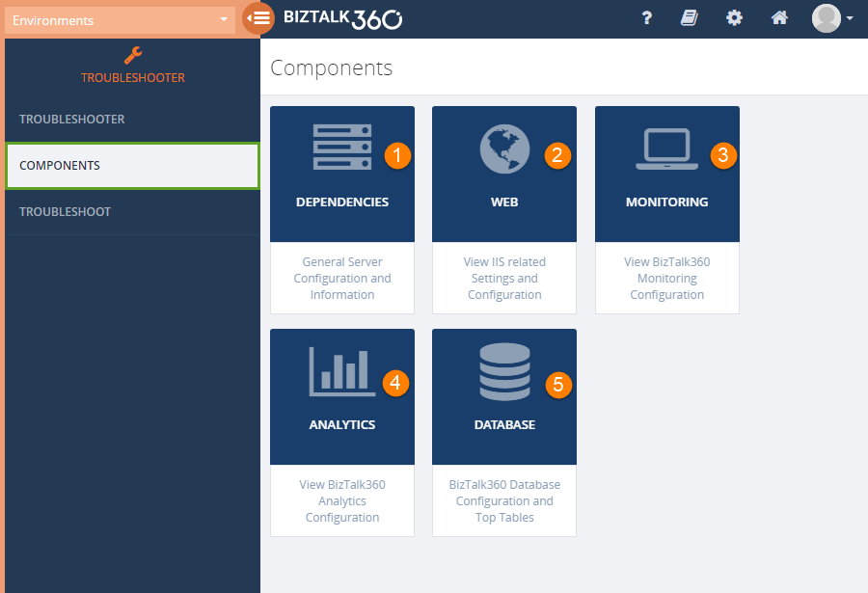Open the TROUBLESHOOTER sidebar menu item
Screen dimensions: 868x593
coord(132,119)
